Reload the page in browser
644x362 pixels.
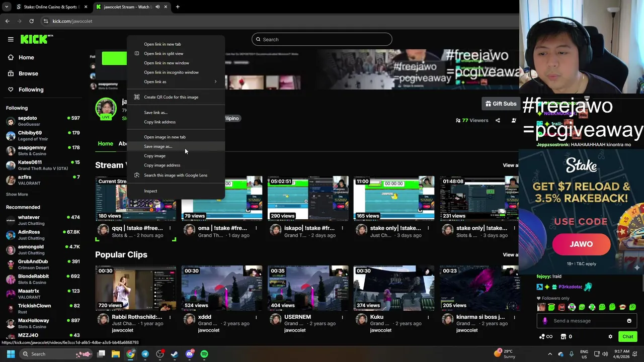[x=31, y=21]
